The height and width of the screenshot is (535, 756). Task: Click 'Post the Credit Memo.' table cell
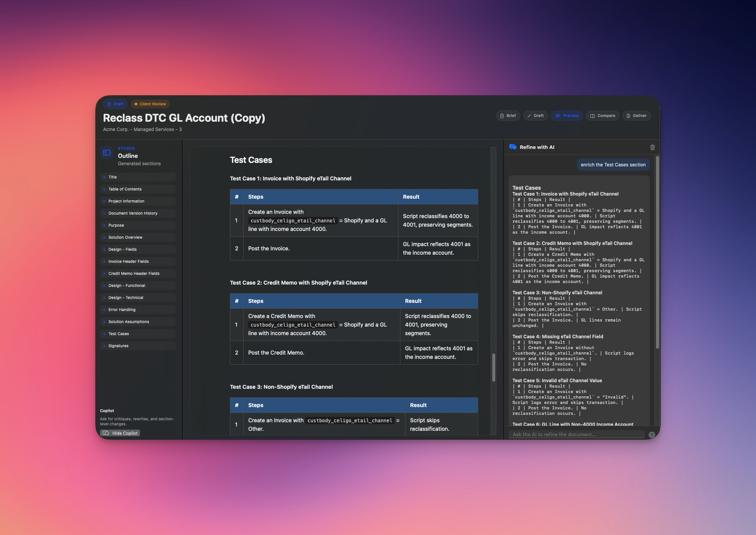click(321, 353)
